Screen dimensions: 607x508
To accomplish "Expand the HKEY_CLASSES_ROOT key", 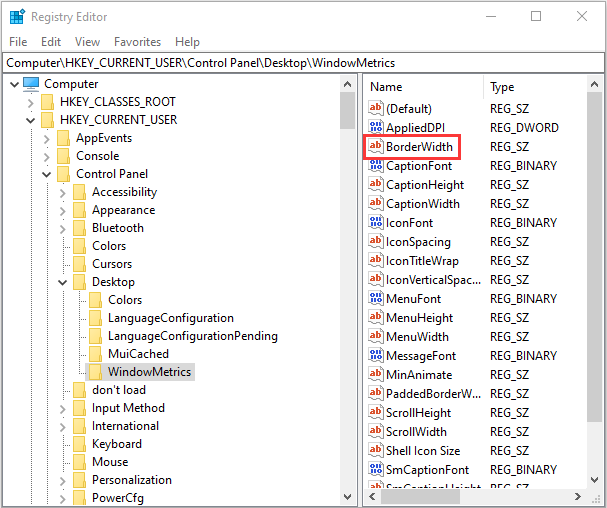I will 31,103.
